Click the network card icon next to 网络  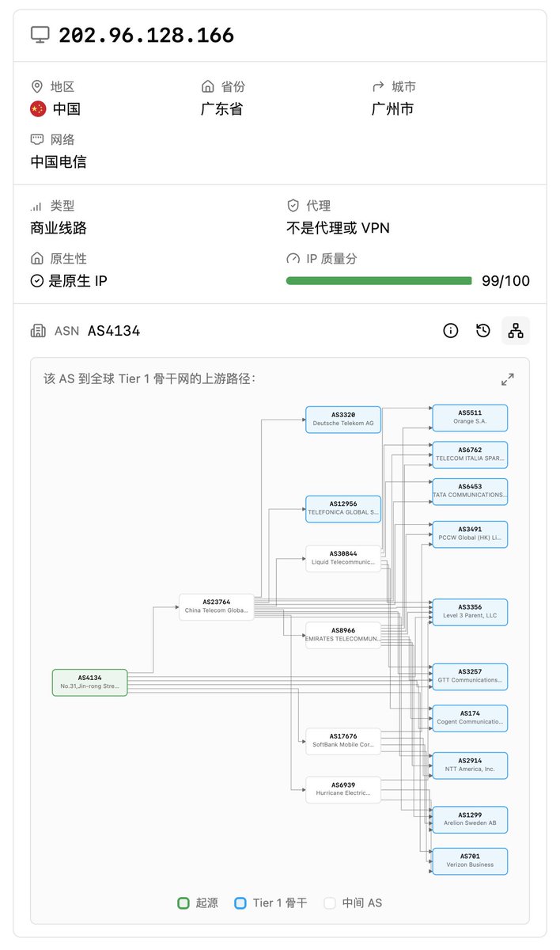36,139
